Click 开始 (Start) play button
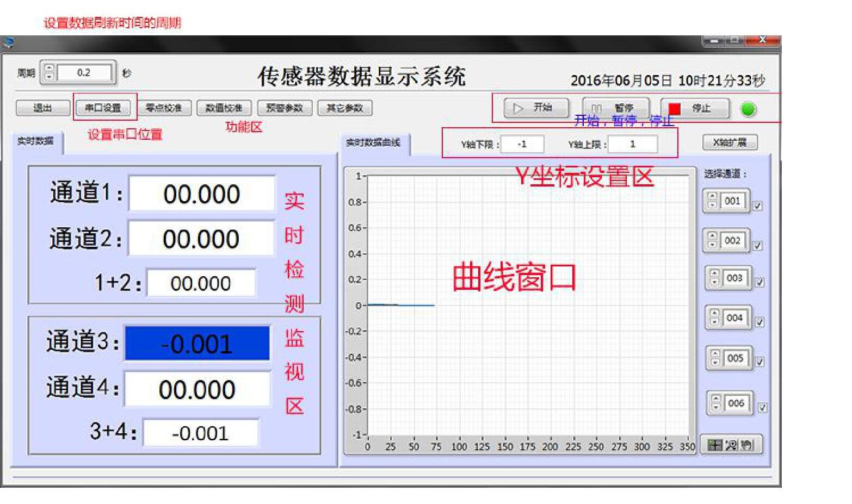This screenshot has height=504, width=852. 536,108
